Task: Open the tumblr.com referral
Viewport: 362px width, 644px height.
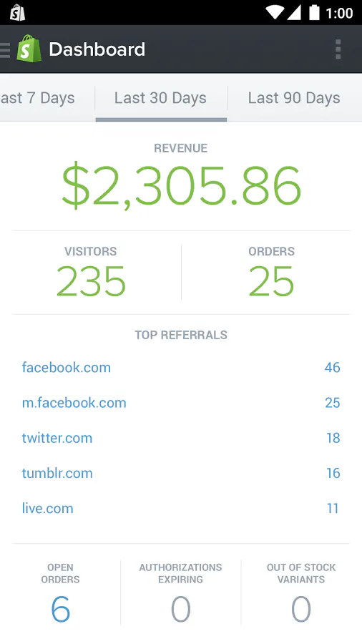Action: (57, 473)
